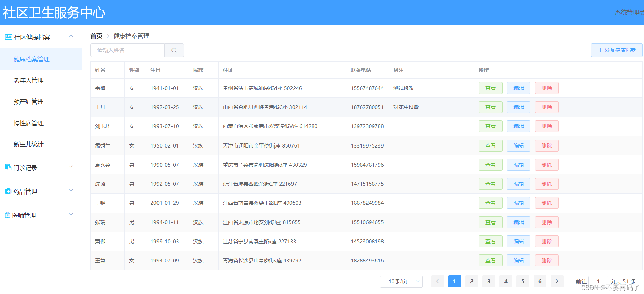Focus the 请输入姓名 search field
The height and width of the screenshot is (294, 644).
pos(128,50)
